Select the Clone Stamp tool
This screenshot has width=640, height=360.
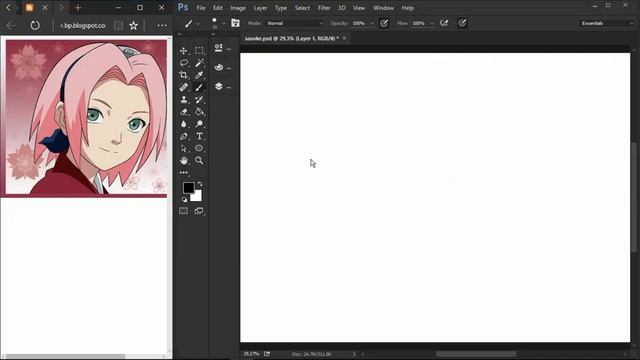[184, 100]
